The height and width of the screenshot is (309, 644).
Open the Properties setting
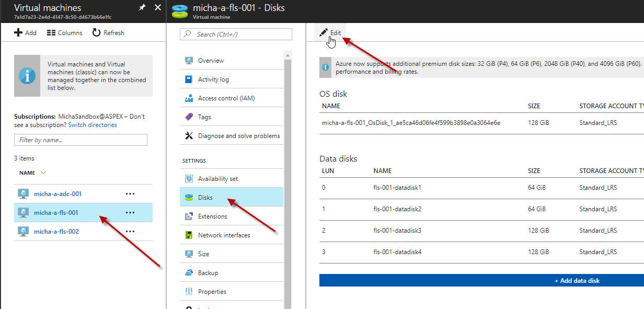click(x=232, y=292)
